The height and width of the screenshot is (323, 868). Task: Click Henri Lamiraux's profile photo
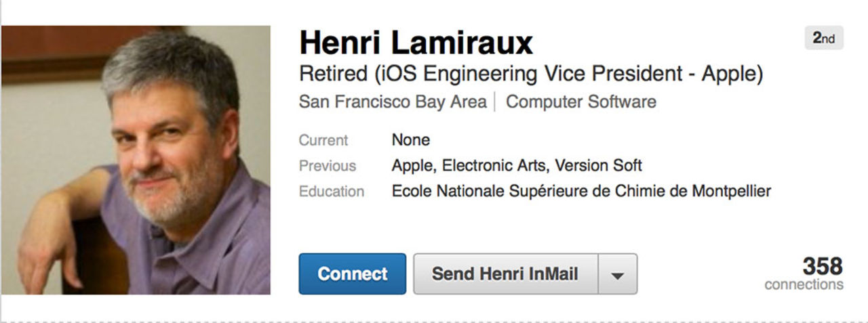pyautogui.click(x=136, y=160)
